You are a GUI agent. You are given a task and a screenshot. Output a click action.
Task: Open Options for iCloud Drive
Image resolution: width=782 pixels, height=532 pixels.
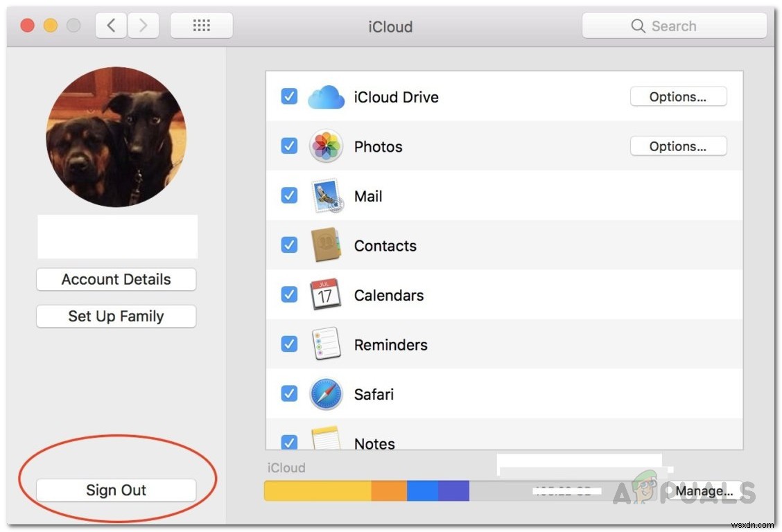(x=678, y=96)
